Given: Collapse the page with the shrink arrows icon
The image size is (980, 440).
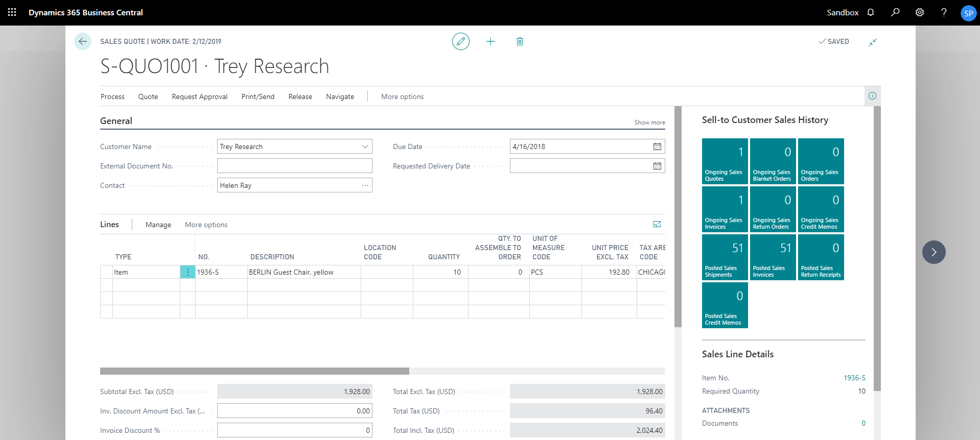Looking at the screenshot, I should pyautogui.click(x=873, y=42).
